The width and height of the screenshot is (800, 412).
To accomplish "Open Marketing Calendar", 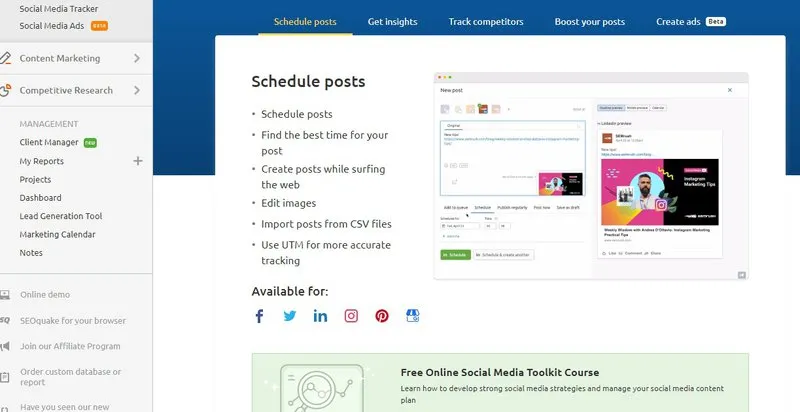I will pos(57,235).
